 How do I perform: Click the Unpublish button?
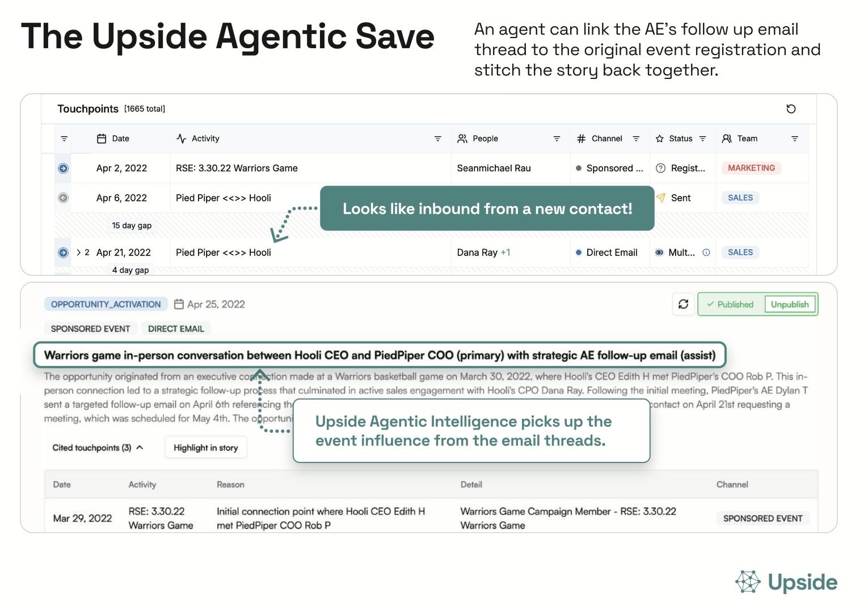tap(790, 304)
